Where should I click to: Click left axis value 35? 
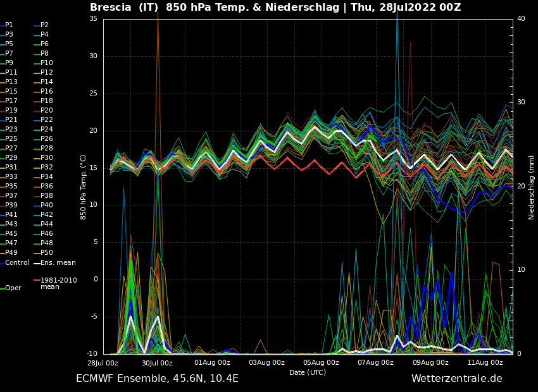(93, 18)
